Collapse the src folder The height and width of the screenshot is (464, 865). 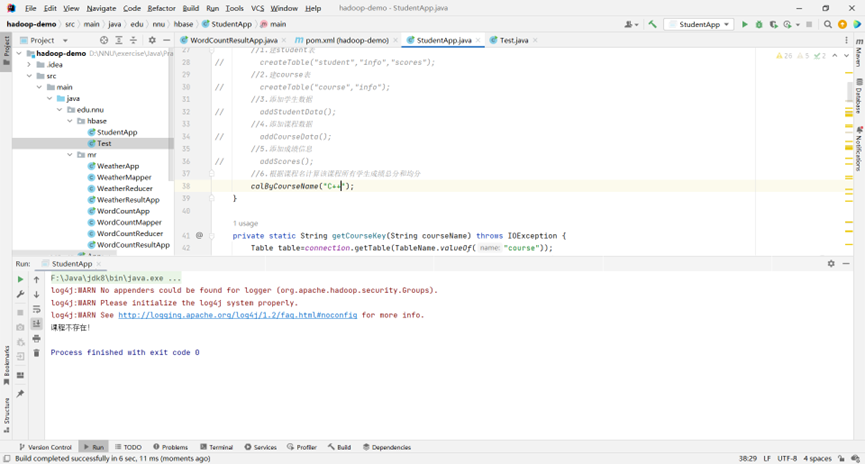[x=29, y=76]
